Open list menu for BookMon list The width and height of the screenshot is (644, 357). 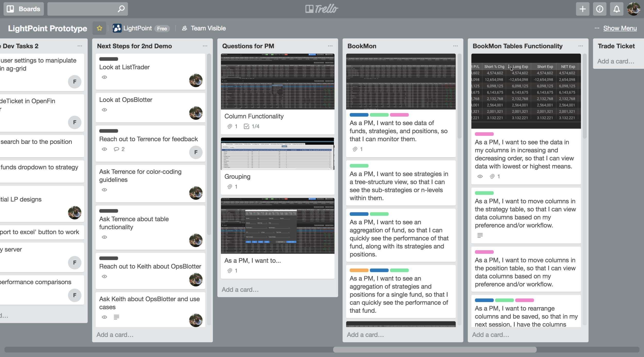455,46
